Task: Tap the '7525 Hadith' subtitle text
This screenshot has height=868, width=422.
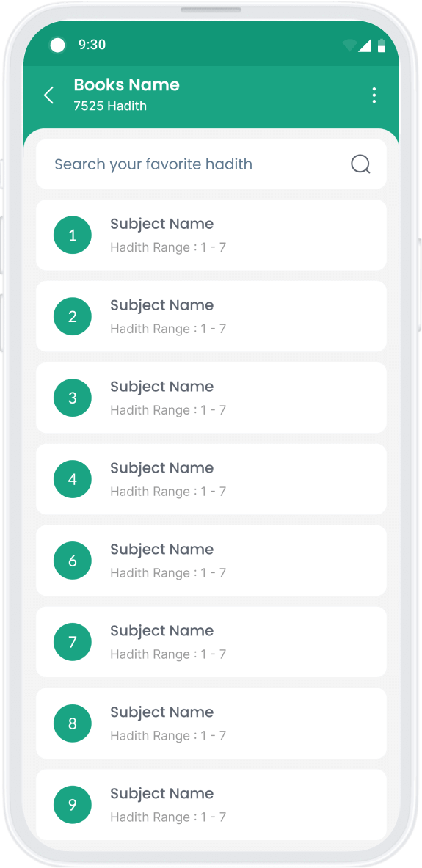Action: pos(110,106)
